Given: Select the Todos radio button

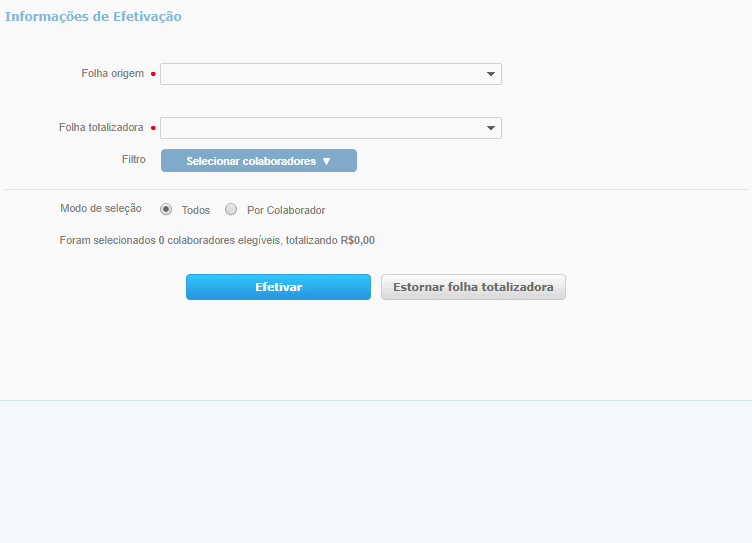Looking at the screenshot, I should pos(166,210).
